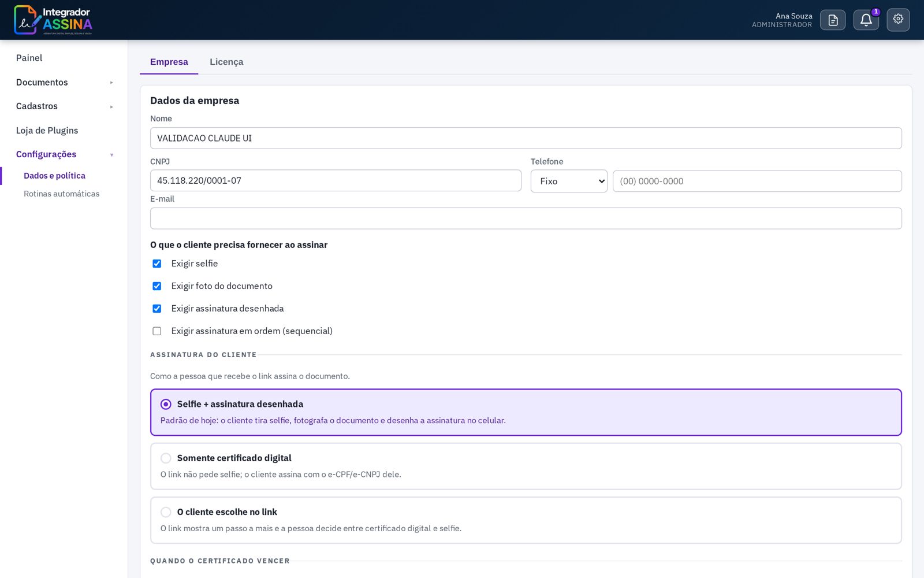Open the settings gear icon
Viewport: 924px width, 578px height.
[x=898, y=20]
